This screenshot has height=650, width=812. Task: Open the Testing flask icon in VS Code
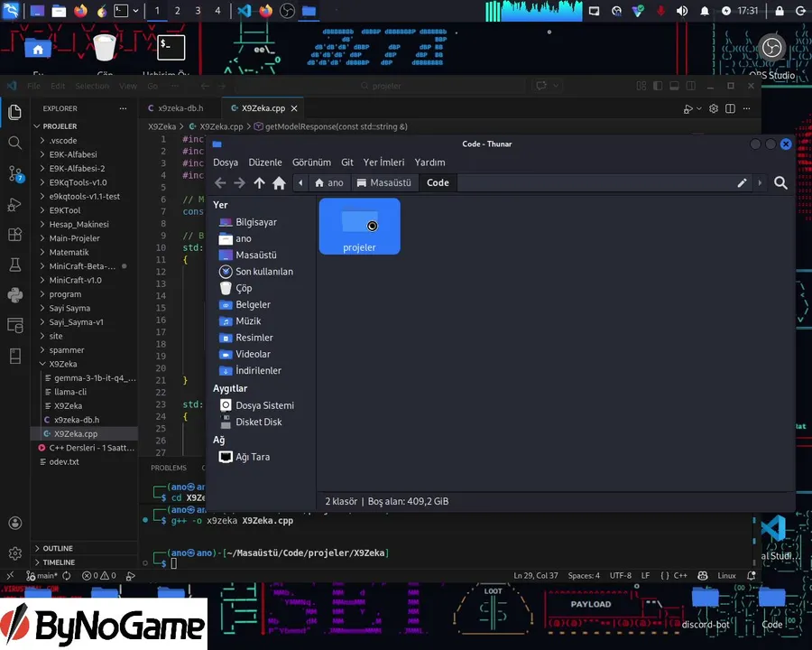(15, 265)
